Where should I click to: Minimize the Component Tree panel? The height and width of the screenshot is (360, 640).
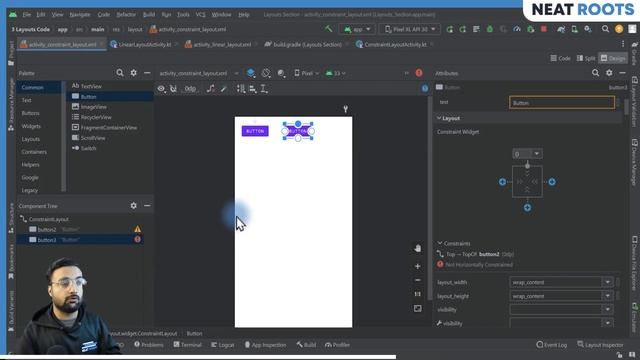[x=147, y=206]
